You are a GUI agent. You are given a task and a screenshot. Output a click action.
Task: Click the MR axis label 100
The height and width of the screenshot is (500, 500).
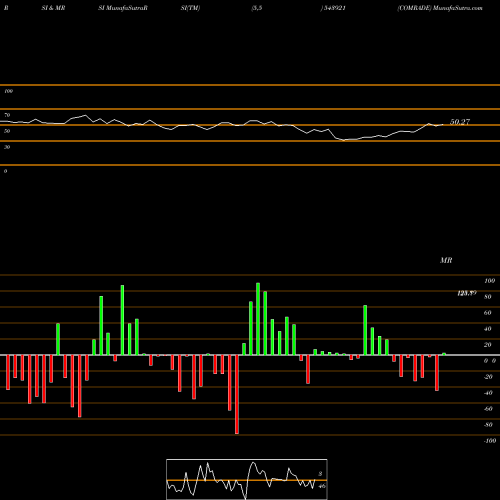(489, 281)
